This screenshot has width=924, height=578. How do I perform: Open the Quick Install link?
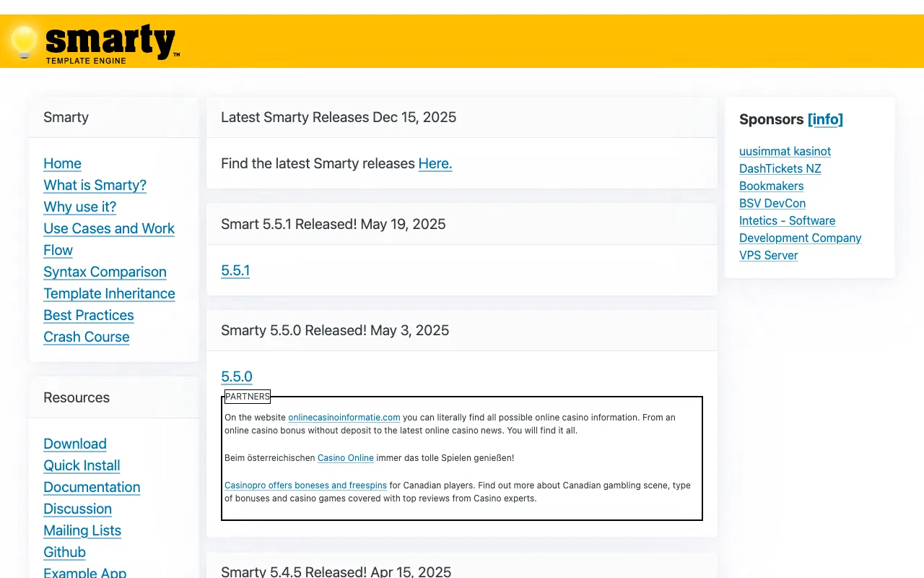pyautogui.click(x=82, y=465)
